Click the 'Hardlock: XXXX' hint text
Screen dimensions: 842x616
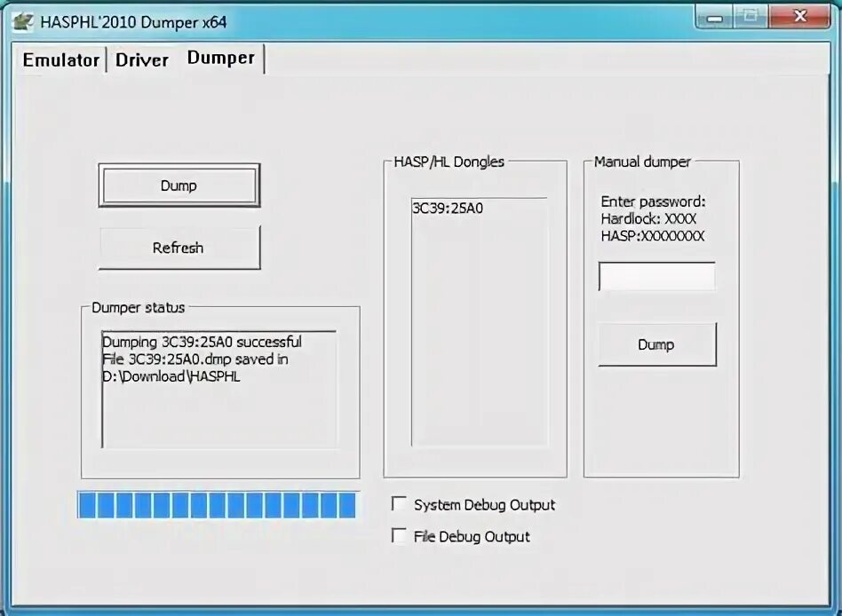coord(648,219)
